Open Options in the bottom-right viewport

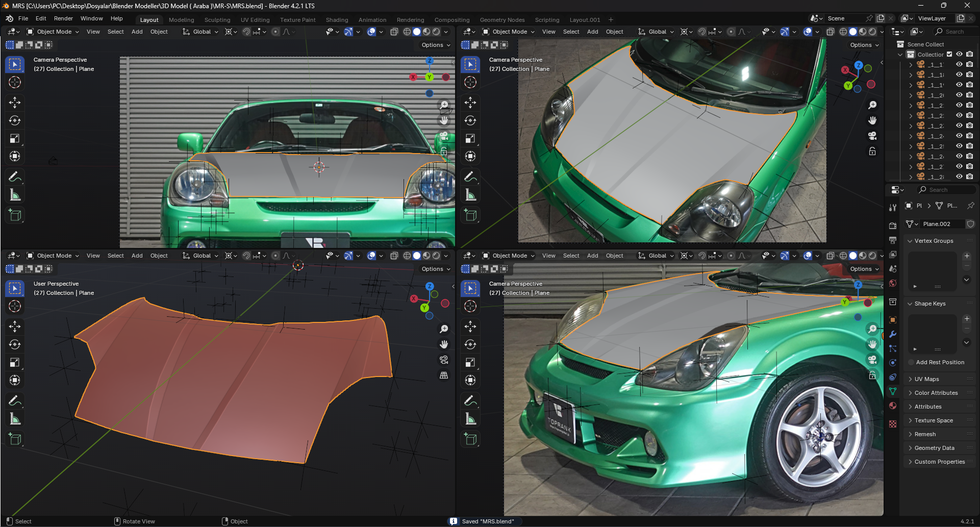point(864,269)
